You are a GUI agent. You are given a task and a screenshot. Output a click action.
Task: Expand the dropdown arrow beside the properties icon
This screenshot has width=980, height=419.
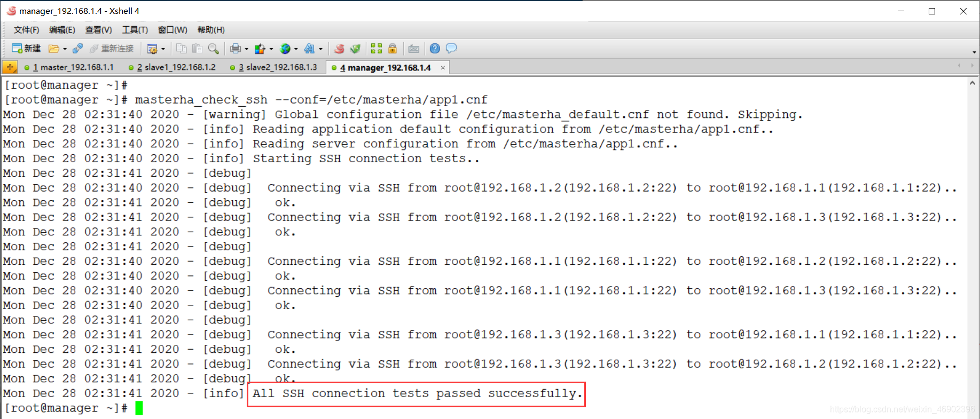coord(163,49)
